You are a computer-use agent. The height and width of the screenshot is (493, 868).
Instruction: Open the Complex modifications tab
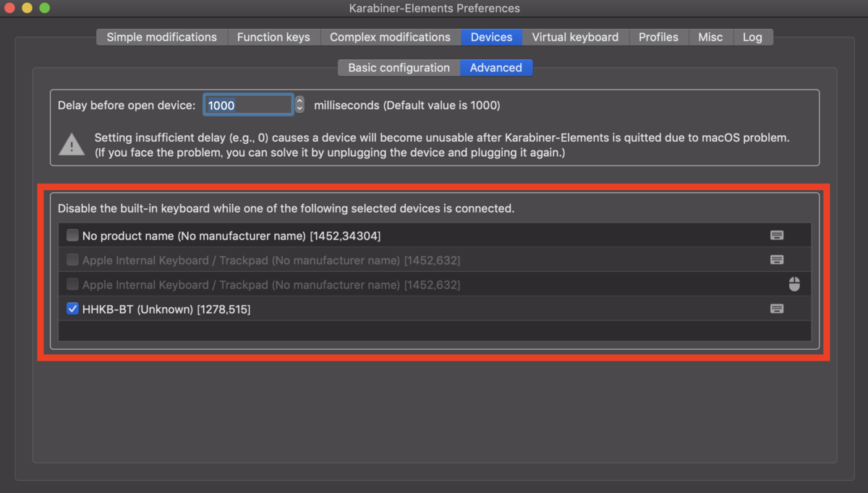coord(390,37)
